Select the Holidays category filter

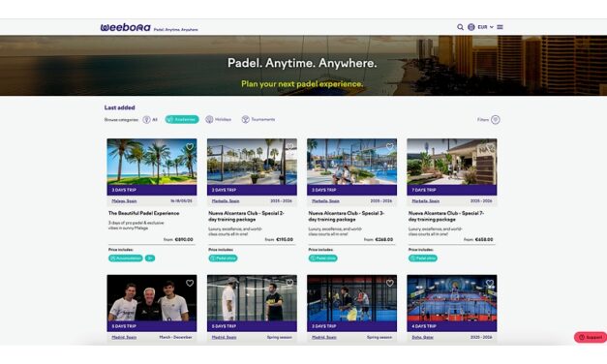[x=219, y=119]
